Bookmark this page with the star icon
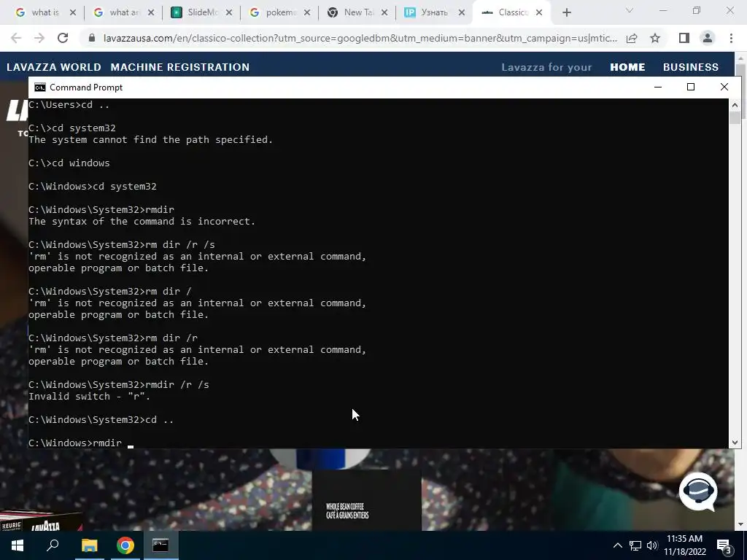The height and width of the screenshot is (560, 747). (655, 38)
